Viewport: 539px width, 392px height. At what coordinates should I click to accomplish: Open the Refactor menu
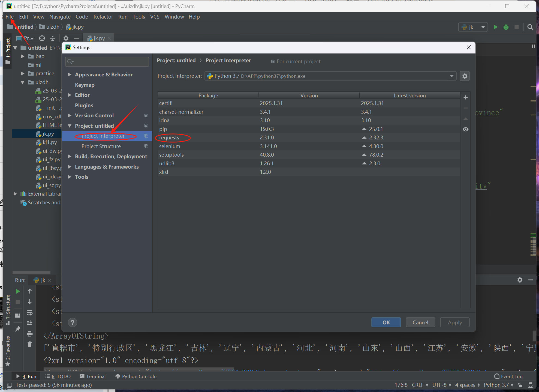[103, 17]
